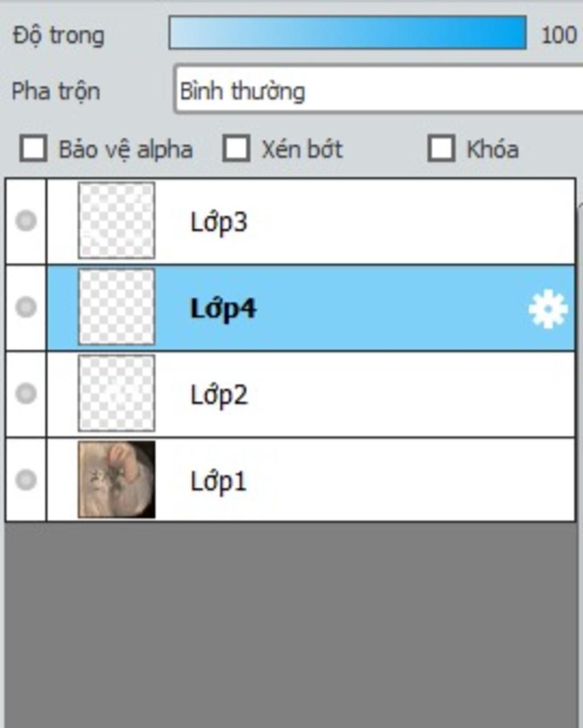Enable the Xén bớt checkbox
Viewport: 583px width, 728px height.
[236, 149]
